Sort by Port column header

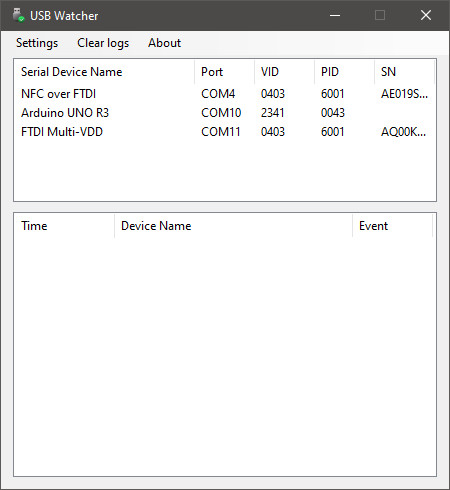(x=224, y=72)
